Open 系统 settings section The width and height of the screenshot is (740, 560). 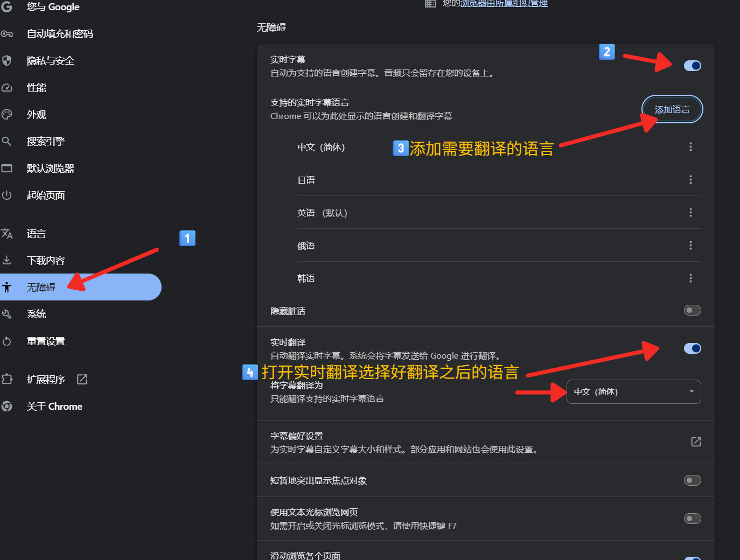click(x=37, y=314)
